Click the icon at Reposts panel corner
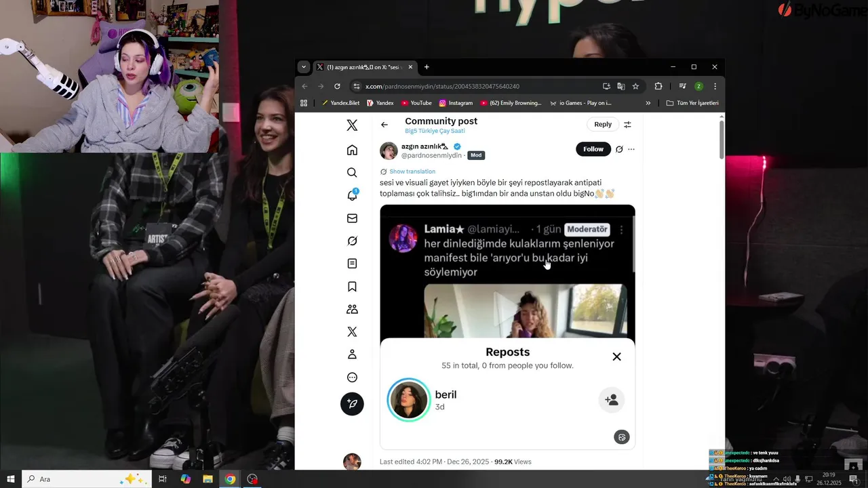This screenshot has height=488, width=868. [622, 437]
